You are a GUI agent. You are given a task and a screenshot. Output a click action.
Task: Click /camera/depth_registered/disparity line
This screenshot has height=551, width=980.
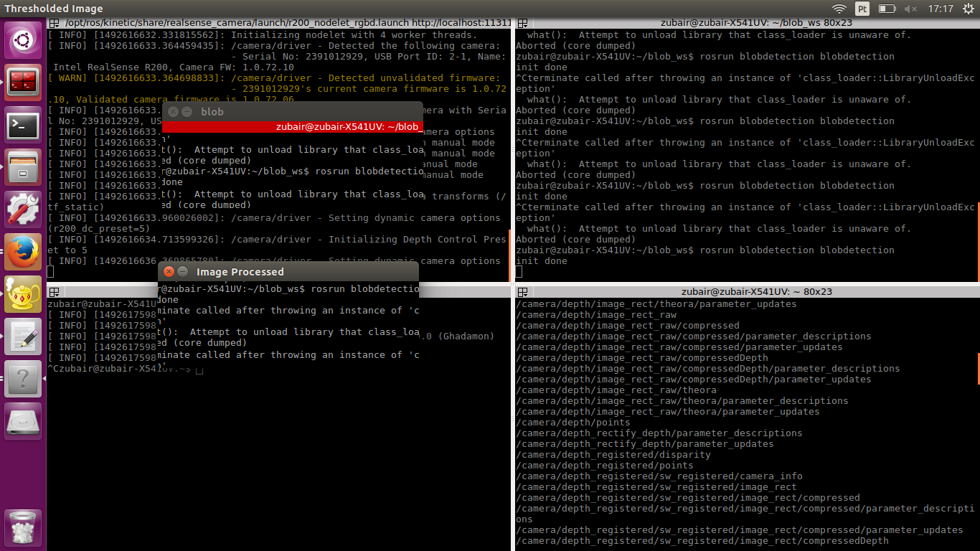click(x=613, y=455)
